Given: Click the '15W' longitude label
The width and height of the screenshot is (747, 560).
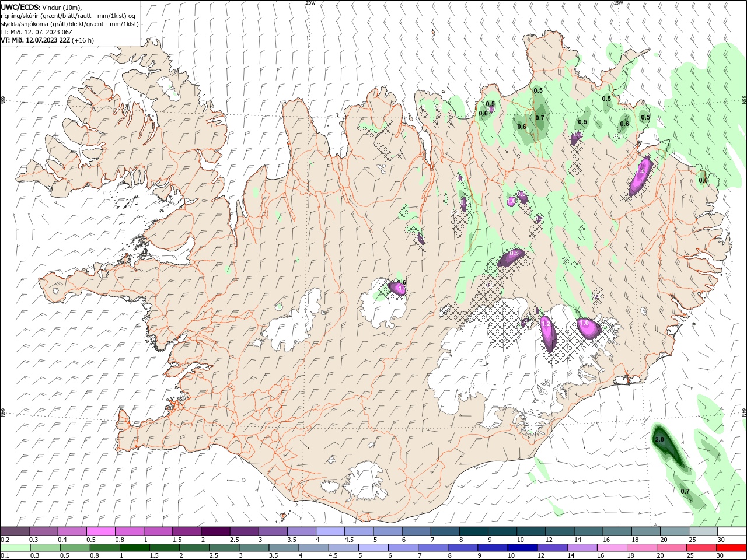Looking at the screenshot, I should (619, 3).
